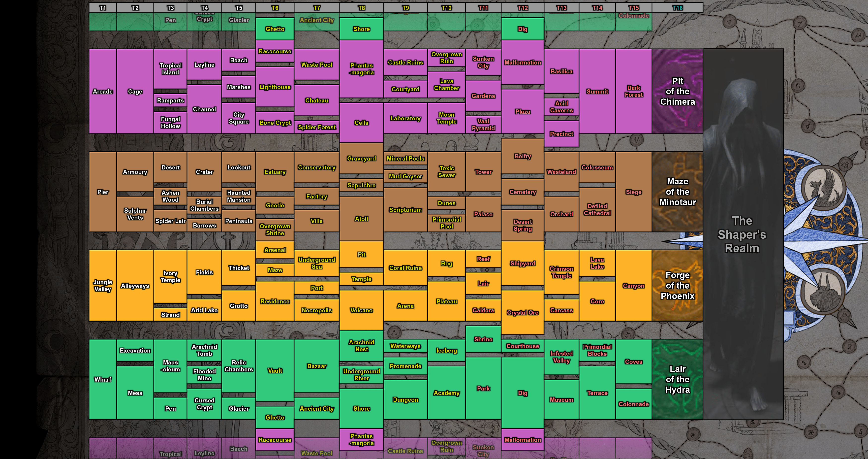Image resolution: width=868 pixels, height=459 pixels.
Task: Click the orange Canyon map cell
Action: click(633, 285)
